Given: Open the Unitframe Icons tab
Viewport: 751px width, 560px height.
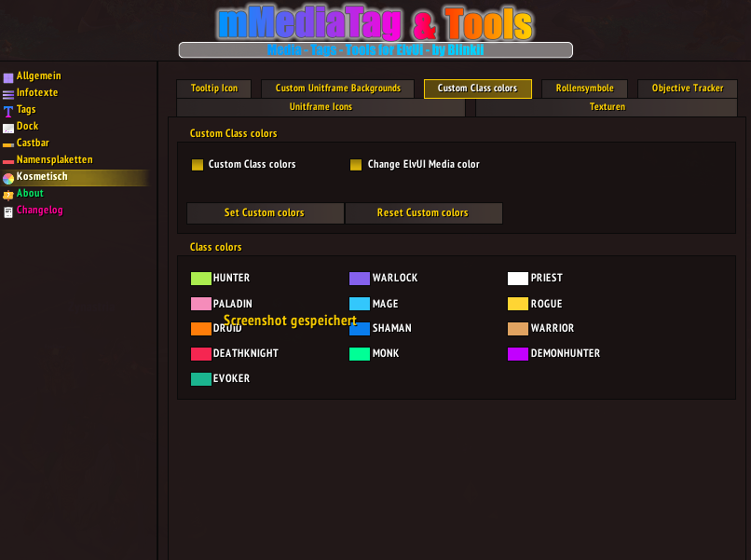Looking at the screenshot, I should point(321,107).
